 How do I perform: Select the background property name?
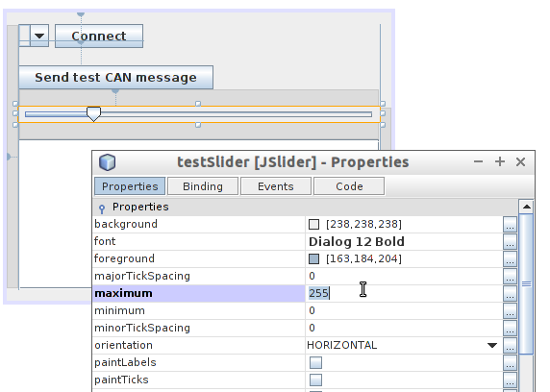[126, 224]
